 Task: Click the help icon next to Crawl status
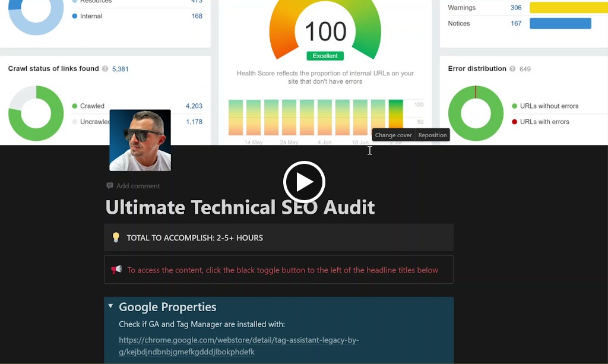pyautogui.click(x=105, y=69)
